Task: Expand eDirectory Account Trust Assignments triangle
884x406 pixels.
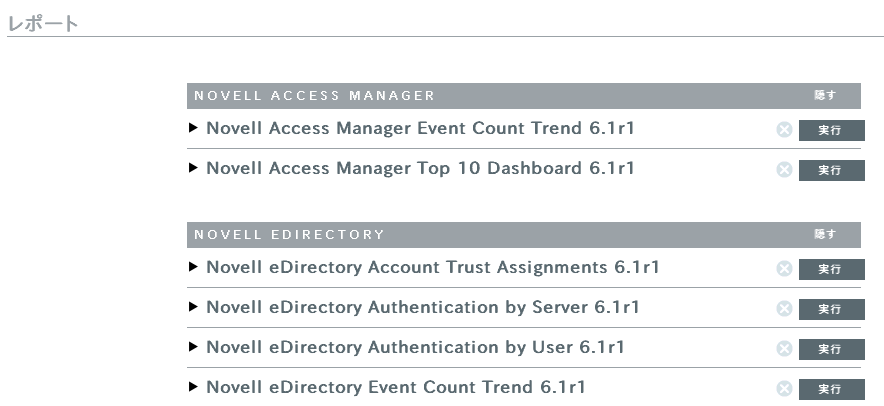Action: 193,268
